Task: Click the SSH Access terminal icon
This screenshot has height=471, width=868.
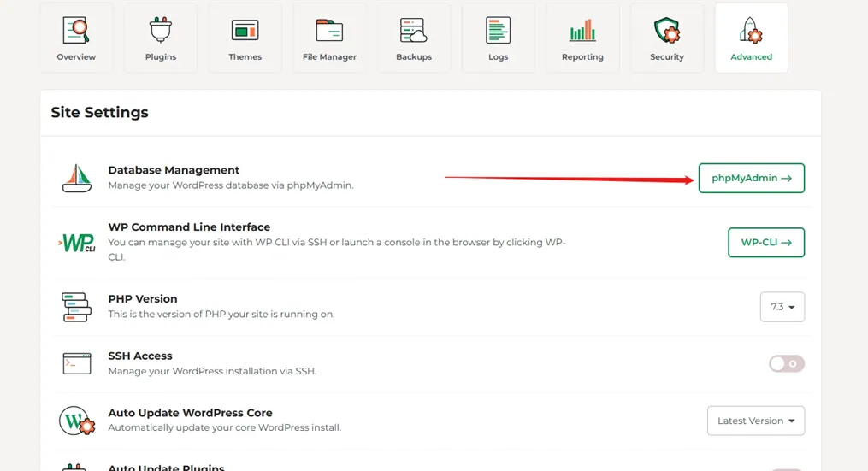Action: click(77, 363)
